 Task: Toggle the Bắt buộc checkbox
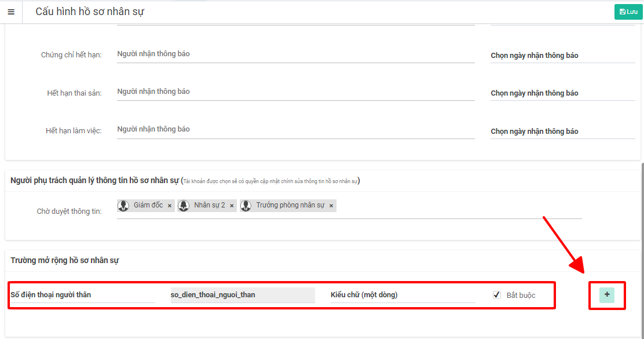(x=497, y=295)
